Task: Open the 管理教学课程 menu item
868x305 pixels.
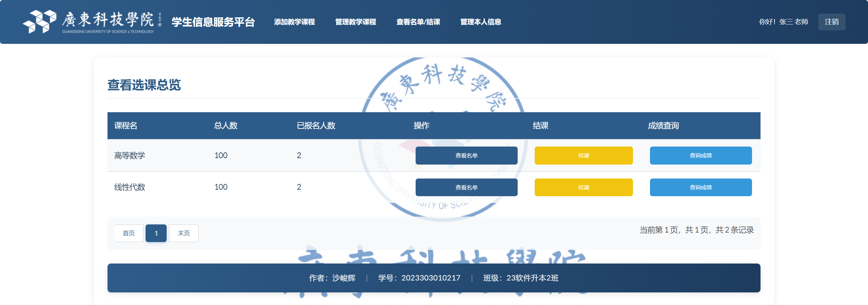Action: (355, 22)
